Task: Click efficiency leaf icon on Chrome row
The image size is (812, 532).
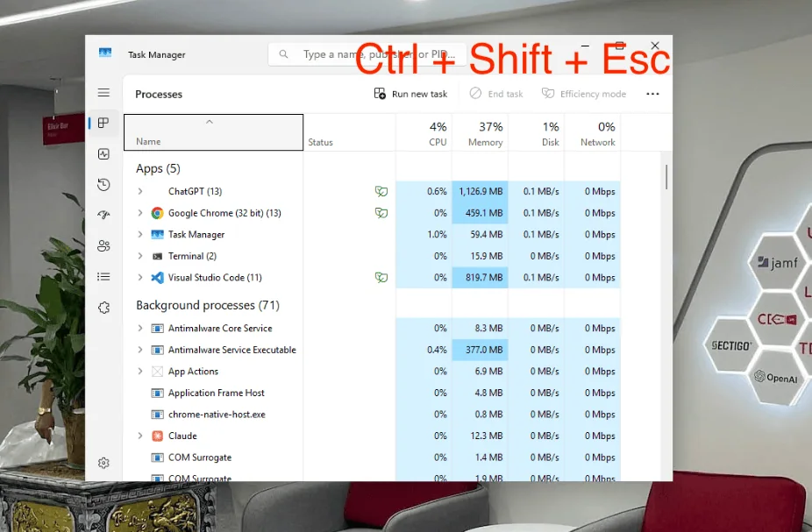Action: 381,213
